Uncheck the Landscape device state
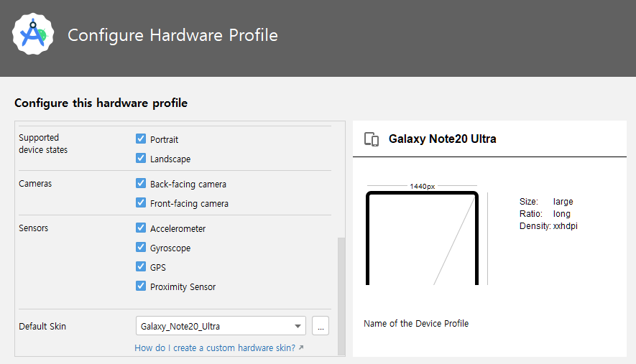636x364 pixels. click(141, 158)
